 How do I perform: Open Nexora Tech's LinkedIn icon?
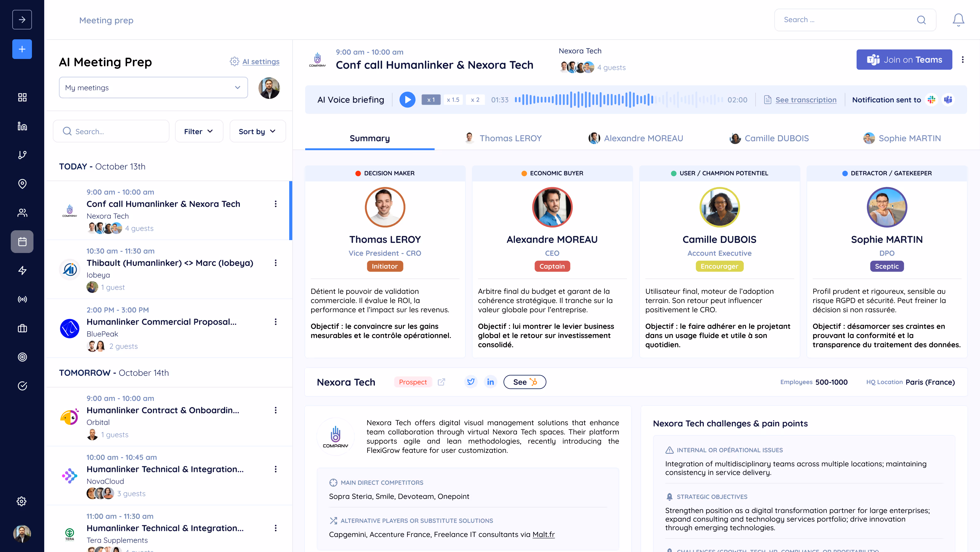[490, 382]
